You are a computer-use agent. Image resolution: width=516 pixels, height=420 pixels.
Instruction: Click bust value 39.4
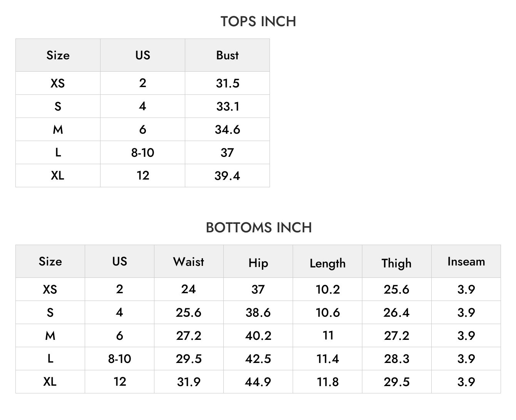click(227, 176)
